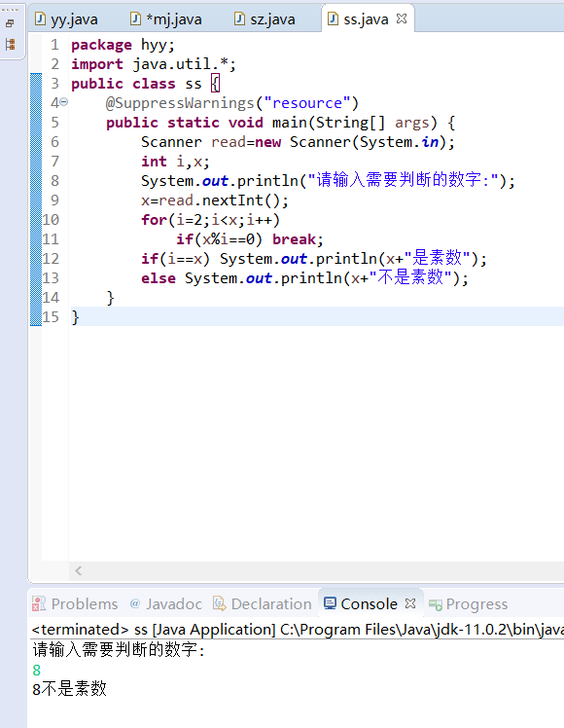The image size is (564, 728).
Task: Click the Progress tab icon
Action: [x=435, y=604]
